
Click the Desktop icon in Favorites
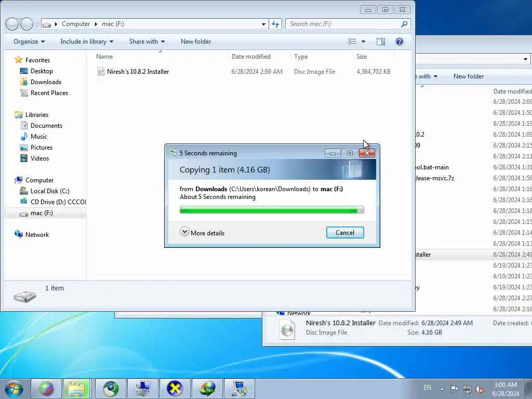click(24, 71)
